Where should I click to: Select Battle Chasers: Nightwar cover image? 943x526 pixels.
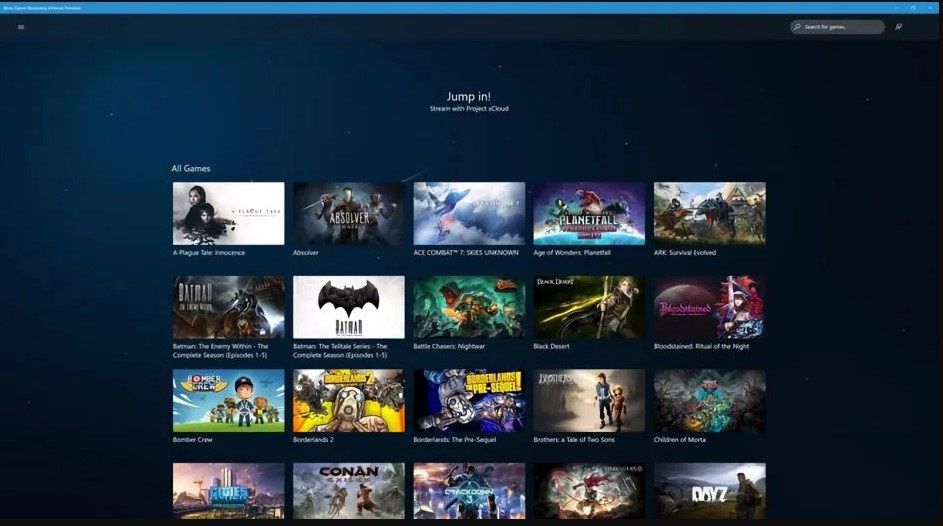(469, 307)
